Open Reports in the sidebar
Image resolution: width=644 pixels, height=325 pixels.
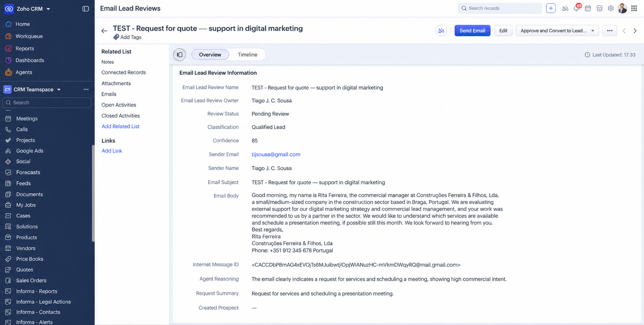click(x=25, y=49)
